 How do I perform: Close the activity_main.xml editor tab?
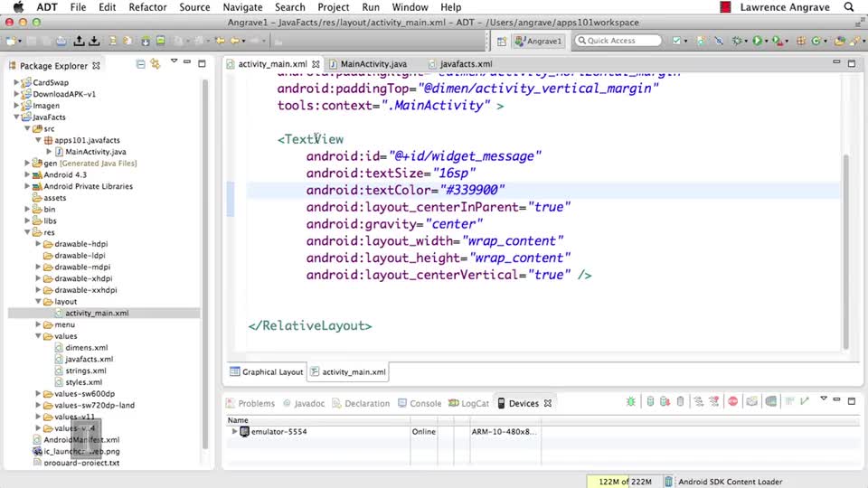[316, 64]
